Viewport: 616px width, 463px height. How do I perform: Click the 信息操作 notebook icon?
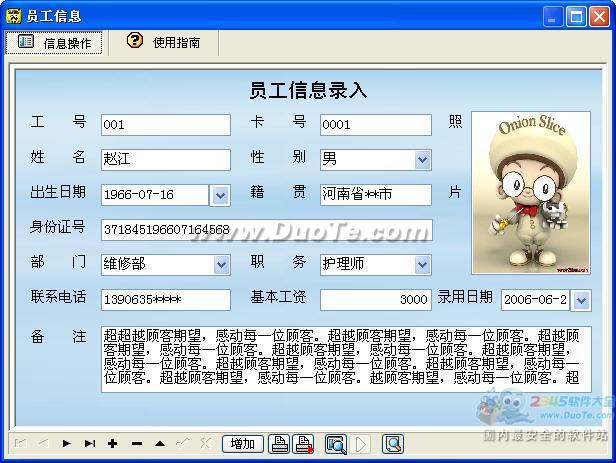tap(26, 41)
